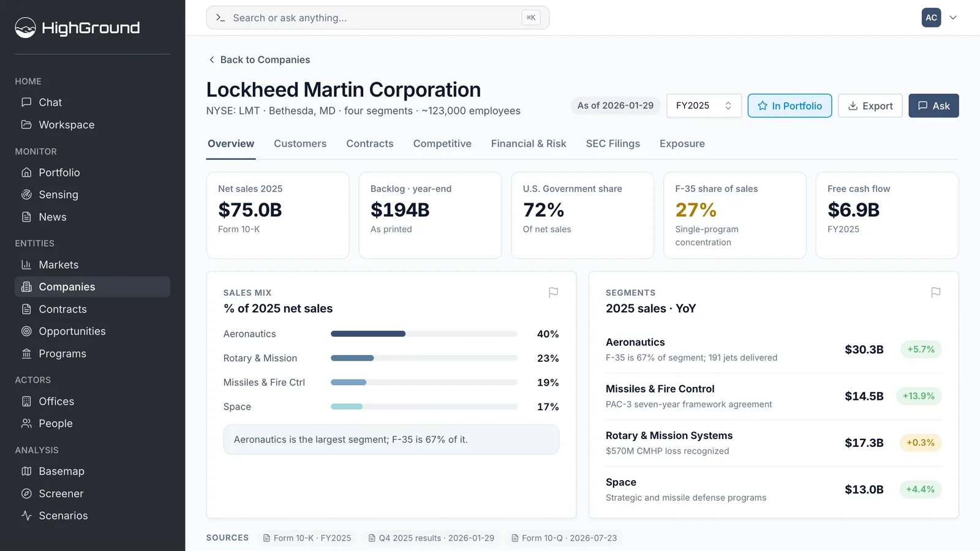Switch to the Customers tab
This screenshot has height=551, width=980.
coord(300,144)
